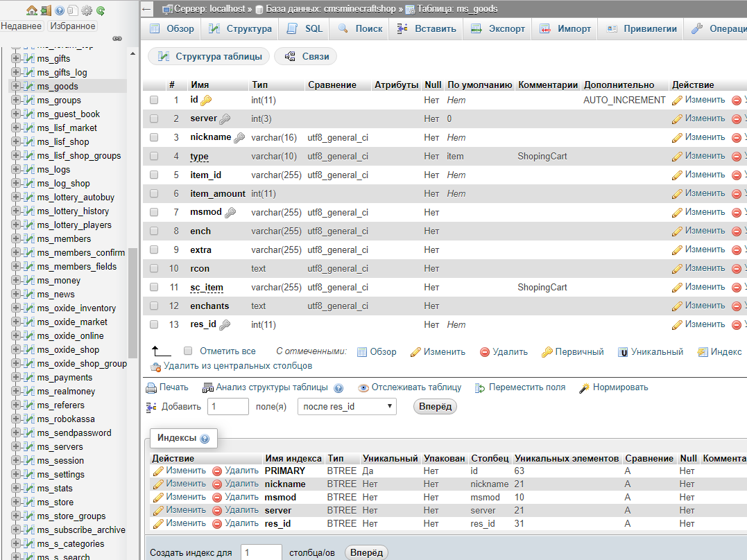Click red delete icon for PRIMARY index
The height and width of the screenshot is (560, 747).
(x=217, y=471)
